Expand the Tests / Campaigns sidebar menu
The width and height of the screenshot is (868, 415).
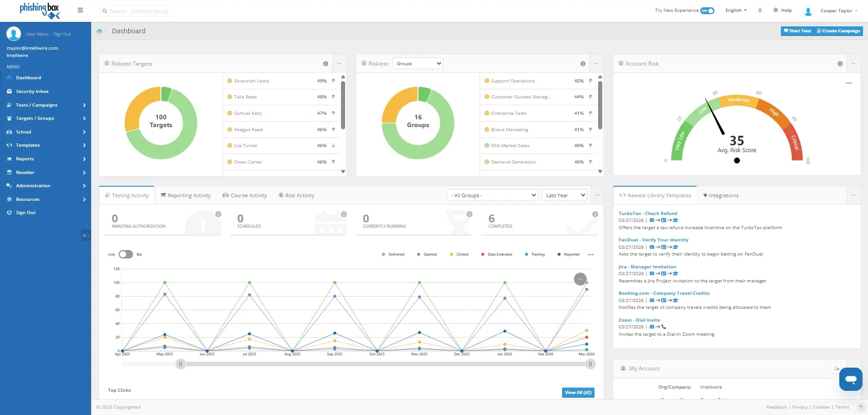(x=46, y=105)
